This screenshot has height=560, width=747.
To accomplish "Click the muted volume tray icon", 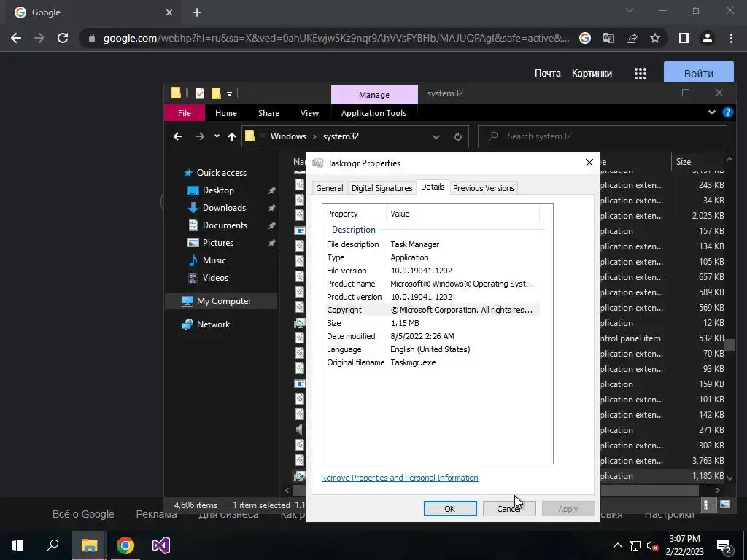I will click(652, 545).
